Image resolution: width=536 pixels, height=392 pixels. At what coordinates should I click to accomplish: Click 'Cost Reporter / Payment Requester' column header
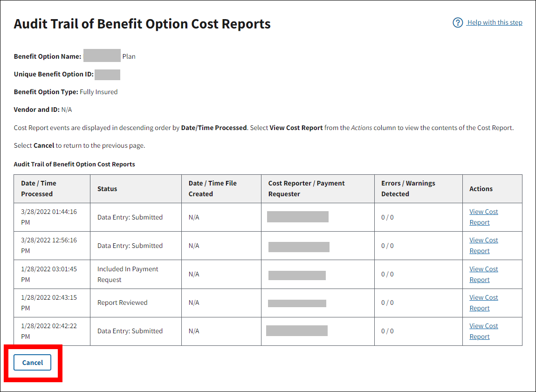tap(306, 189)
